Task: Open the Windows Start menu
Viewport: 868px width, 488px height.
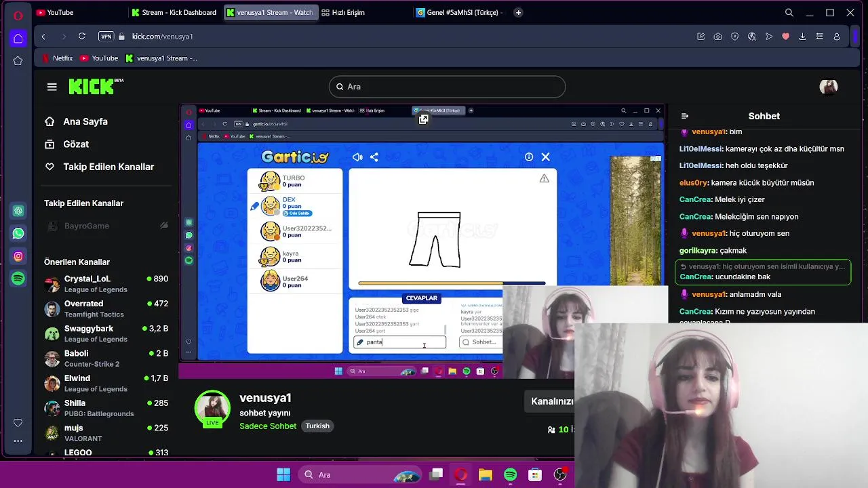Action: pos(284,474)
